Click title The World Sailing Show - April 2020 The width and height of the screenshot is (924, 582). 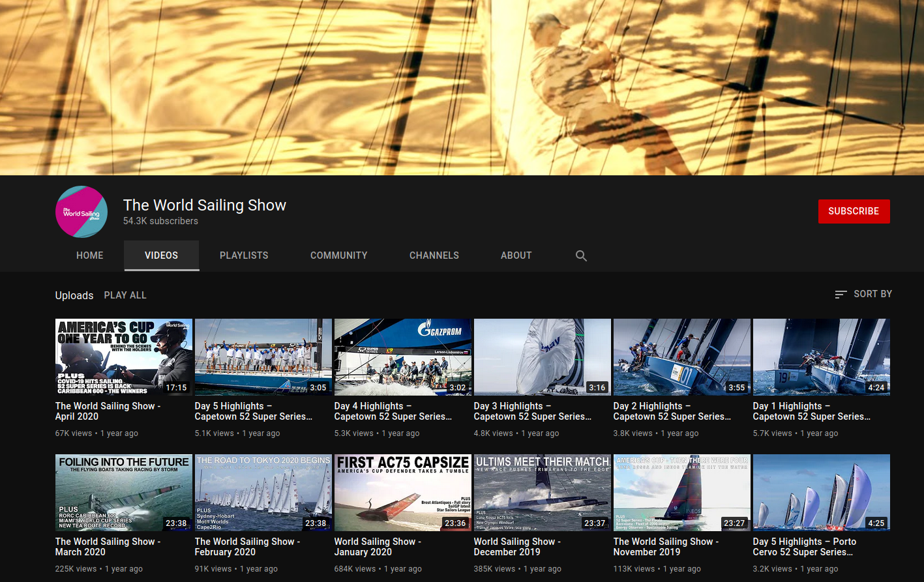(x=108, y=411)
